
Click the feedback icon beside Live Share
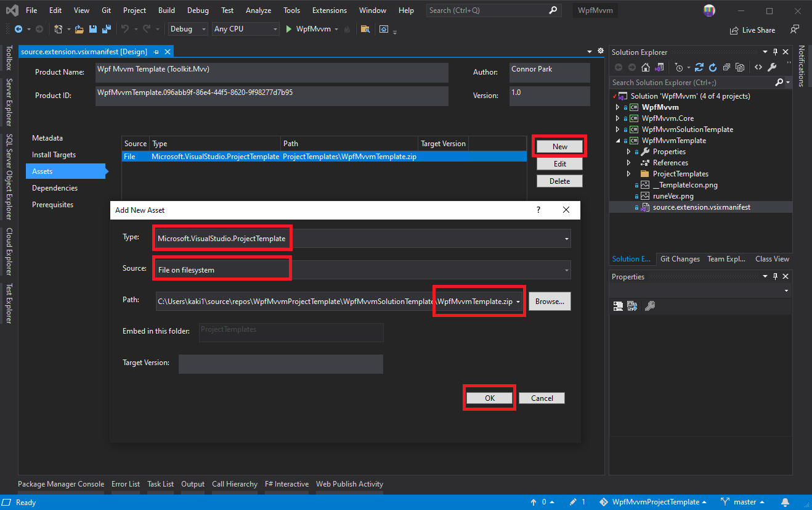[795, 30]
